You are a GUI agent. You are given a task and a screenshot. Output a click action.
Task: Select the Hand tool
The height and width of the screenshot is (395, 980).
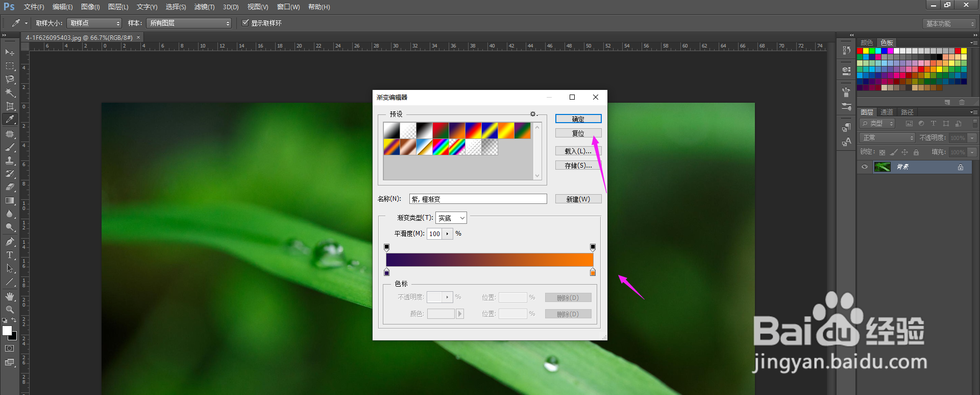[x=10, y=296]
